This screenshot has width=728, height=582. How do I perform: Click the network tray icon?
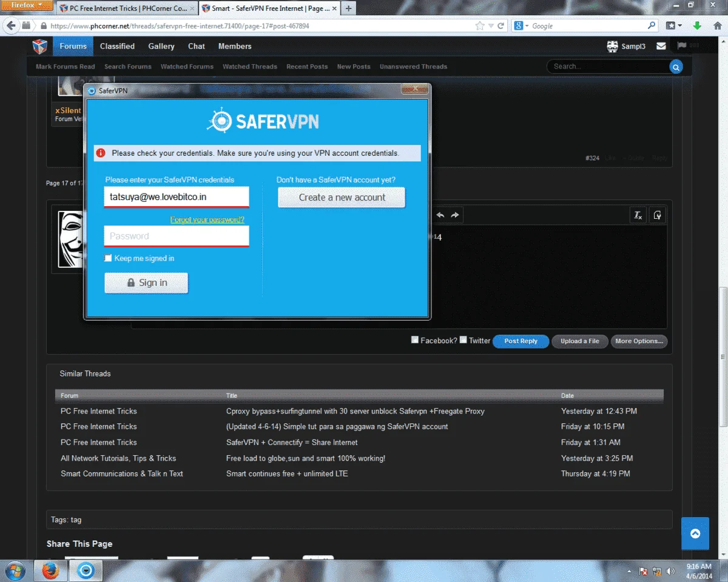click(657, 571)
